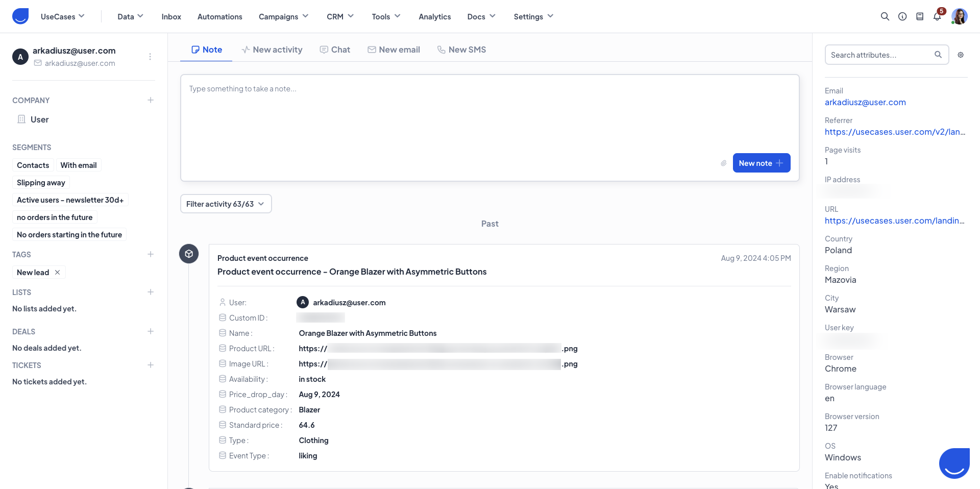Click the attachment paperclip icon
This screenshot has width=980, height=489.
(723, 163)
